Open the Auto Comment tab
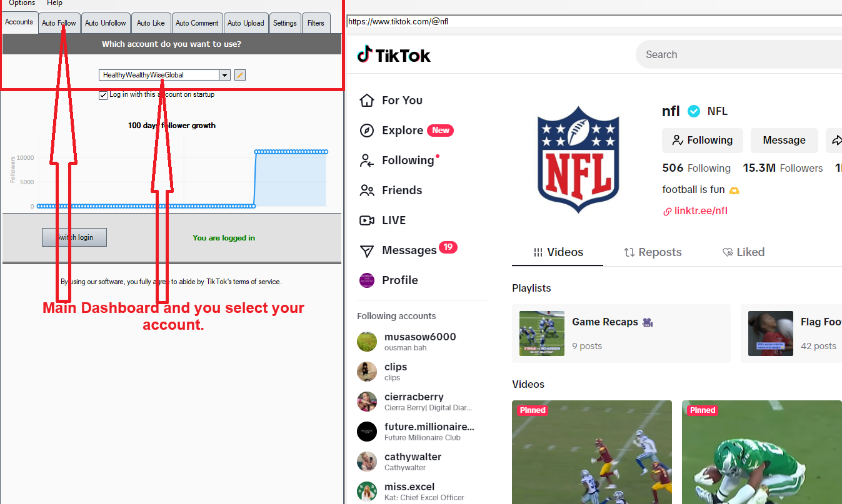 (197, 23)
